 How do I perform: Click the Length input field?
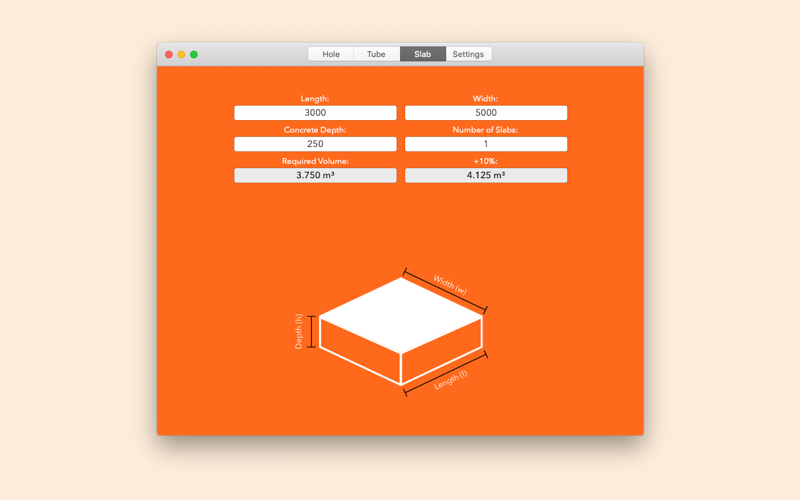tap(315, 113)
